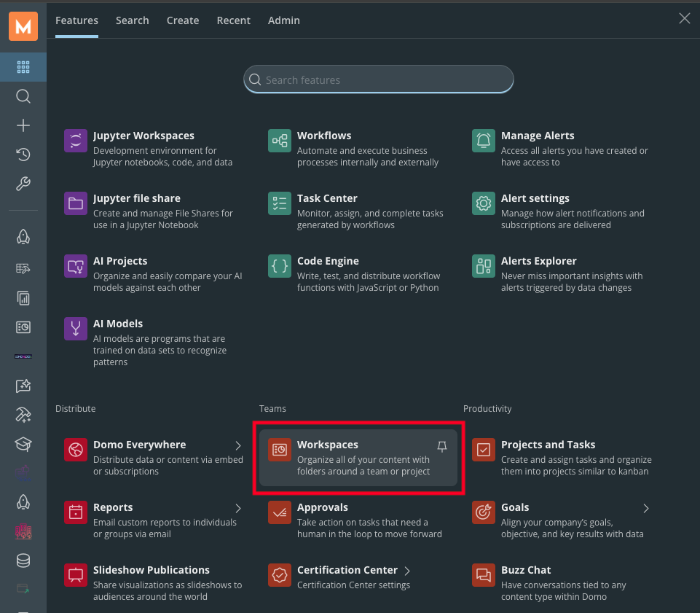Click "Certification Center settings" description
Screen dimensions: 700x613
point(353,585)
